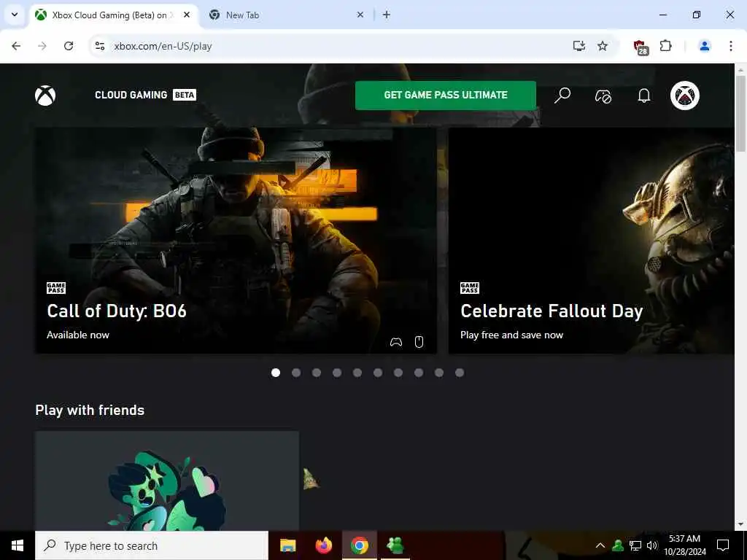Open Chrome's three-dot menu
747x560 pixels.
tap(730, 46)
